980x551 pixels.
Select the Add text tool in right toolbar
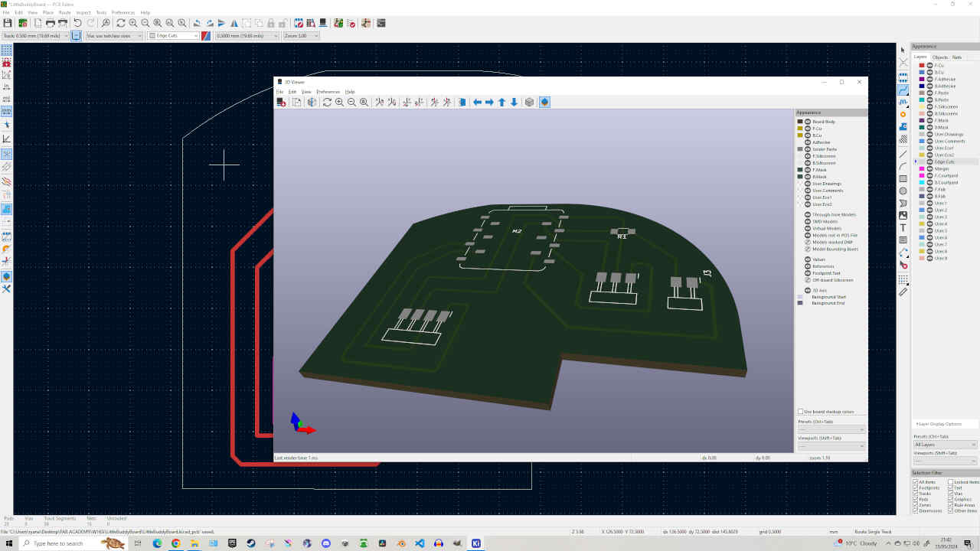(903, 227)
